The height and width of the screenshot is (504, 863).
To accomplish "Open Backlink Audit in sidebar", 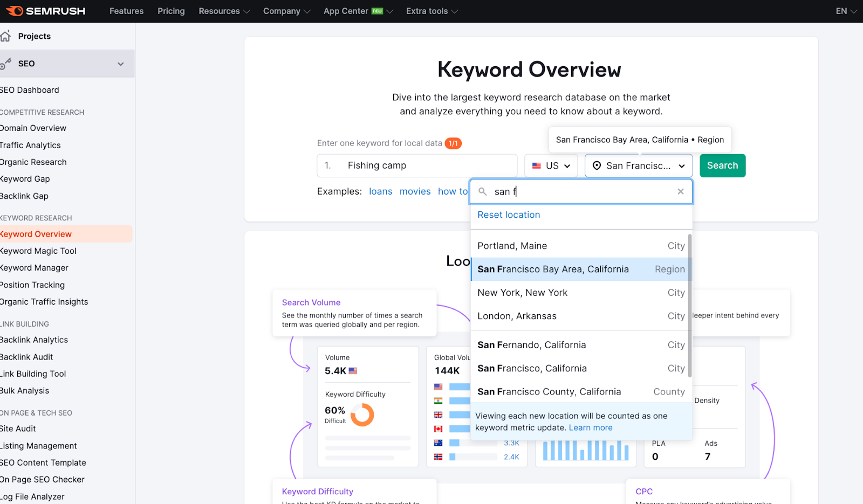I will click(x=26, y=357).
